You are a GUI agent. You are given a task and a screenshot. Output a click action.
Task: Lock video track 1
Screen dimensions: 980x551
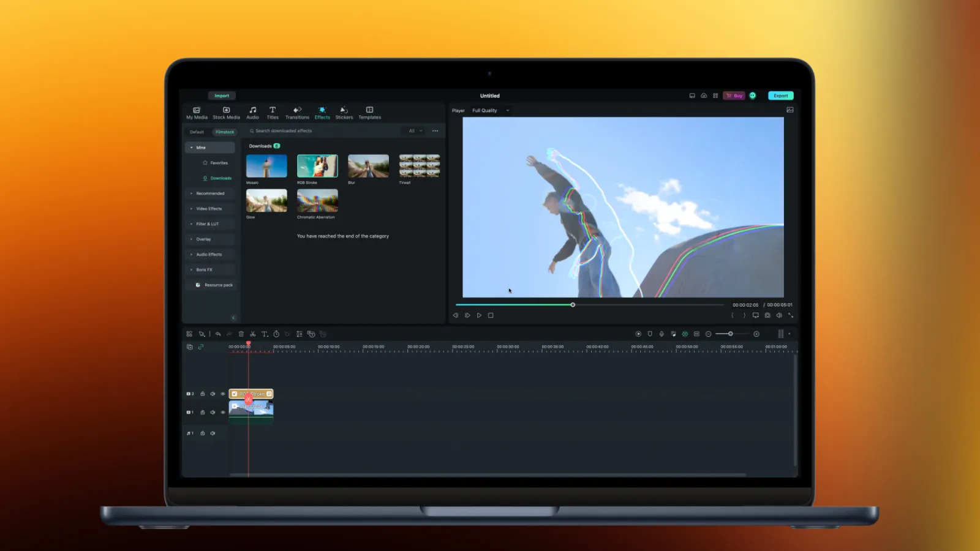203,413
